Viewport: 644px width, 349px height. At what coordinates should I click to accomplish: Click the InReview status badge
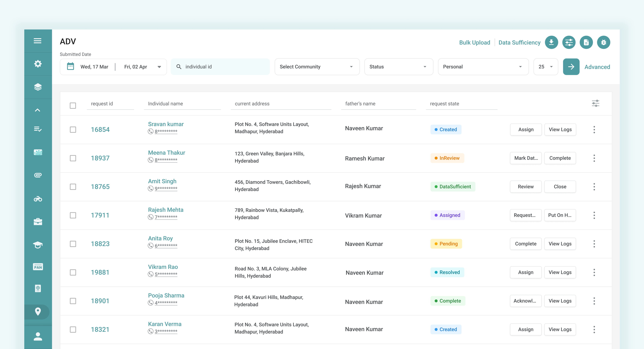click(x=447, y=158)
